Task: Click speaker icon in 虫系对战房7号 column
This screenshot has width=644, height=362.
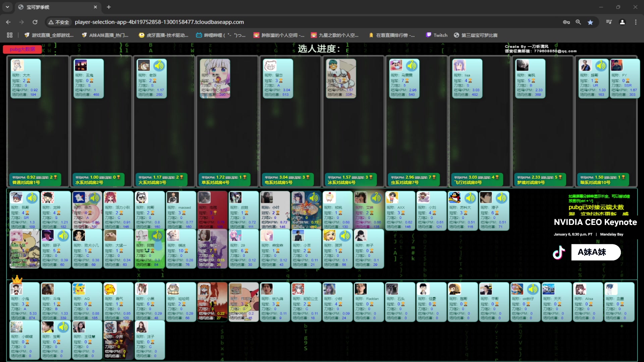Action: click(x=412, y=66)
